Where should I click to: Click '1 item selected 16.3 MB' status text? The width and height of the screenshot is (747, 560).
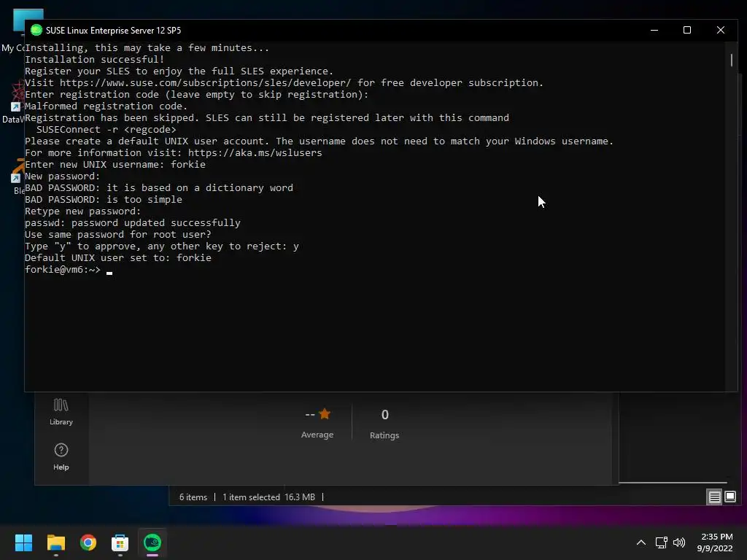click(268, 497)
